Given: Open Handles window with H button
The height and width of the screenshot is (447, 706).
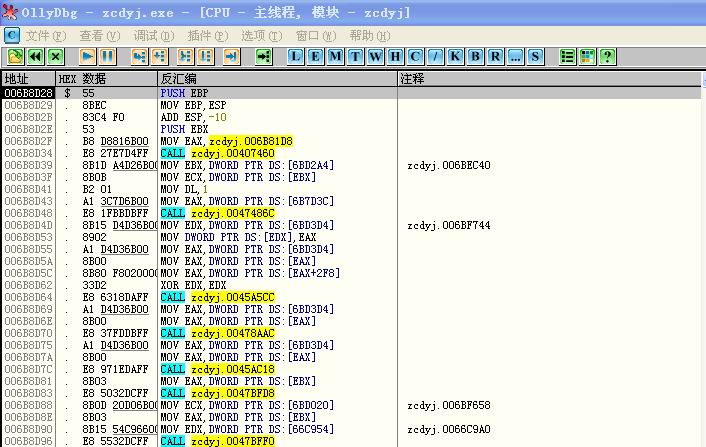Looking at the screenshot, I should pyautogui.click(x=395, y=57).
